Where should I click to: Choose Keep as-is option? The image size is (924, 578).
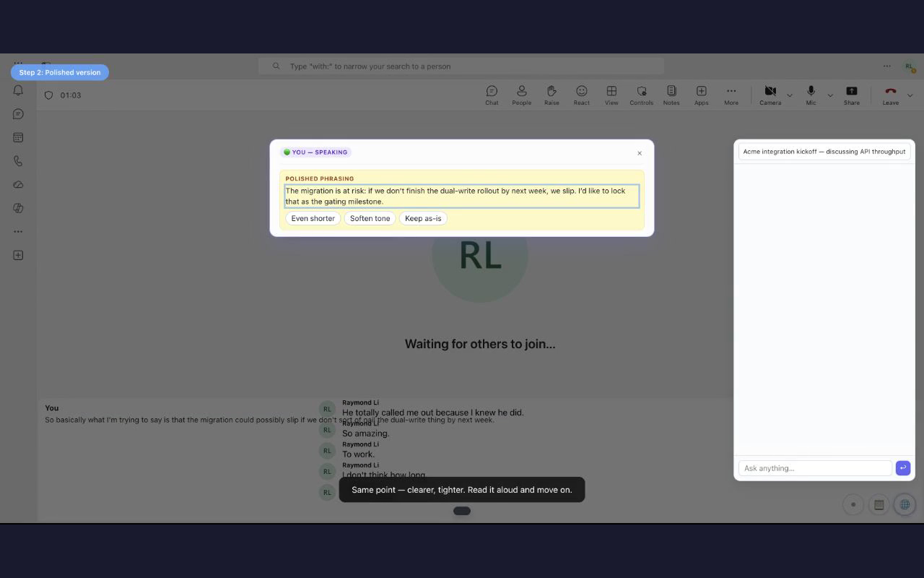(423, 218)
